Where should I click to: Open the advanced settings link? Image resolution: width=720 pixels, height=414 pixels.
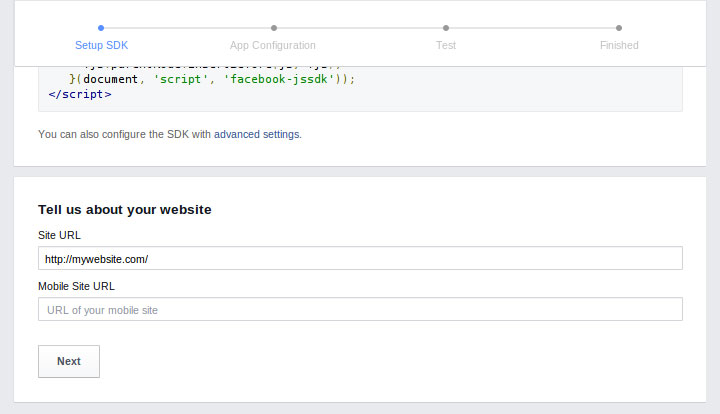(x=257, y=134)
